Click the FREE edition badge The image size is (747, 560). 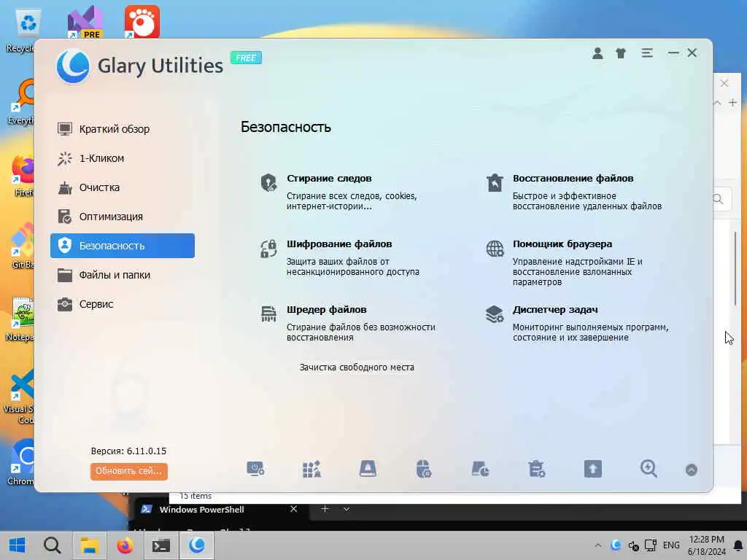click(246, 58)
